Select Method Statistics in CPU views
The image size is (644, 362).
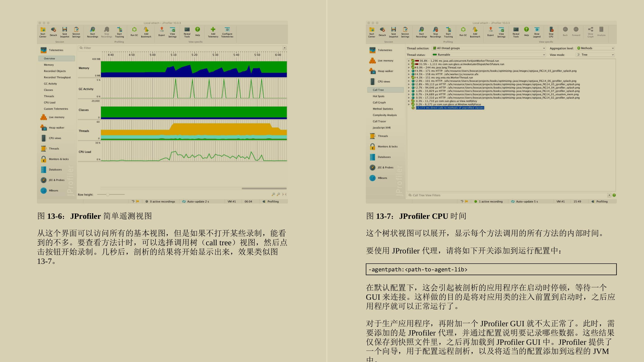pyautogui.click(x=383, y=109)
